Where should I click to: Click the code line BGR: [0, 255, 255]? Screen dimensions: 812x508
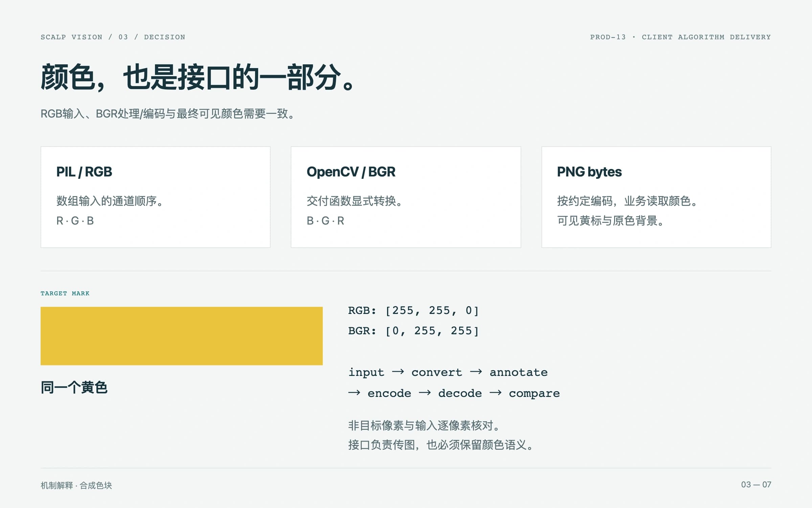[414, 331]
